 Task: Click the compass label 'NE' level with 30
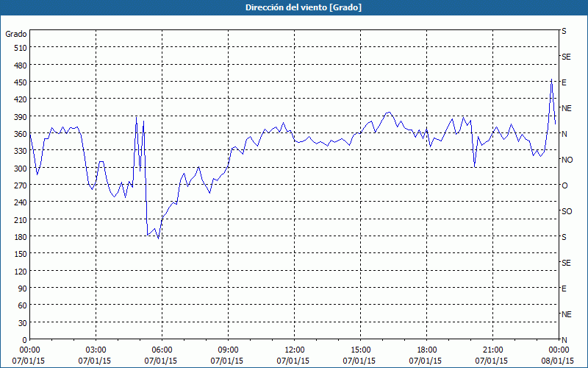(x=567, y=314)
